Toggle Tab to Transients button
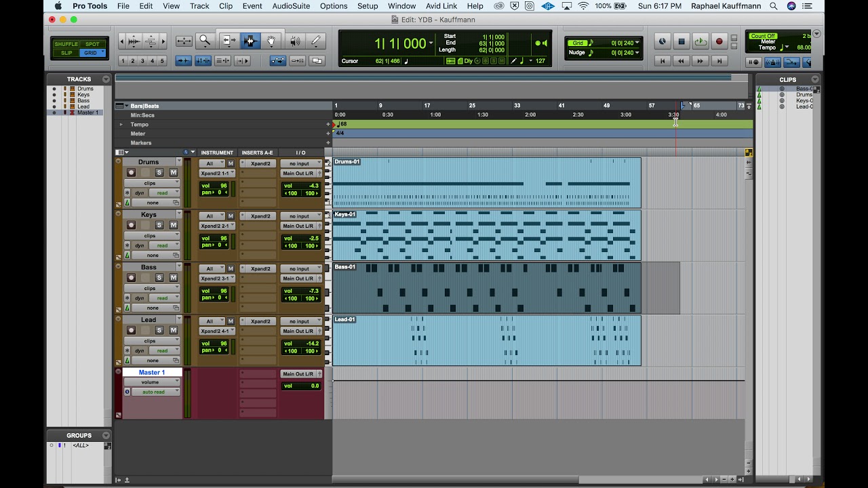Image resolution: width=868 pixels, height=488 pixels. point(183,60)
